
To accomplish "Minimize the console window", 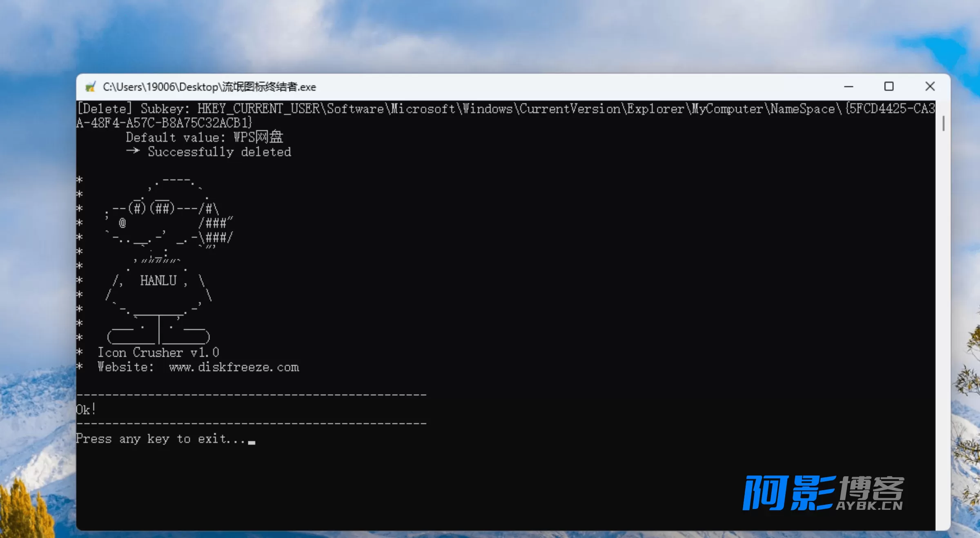I will 849,87.
